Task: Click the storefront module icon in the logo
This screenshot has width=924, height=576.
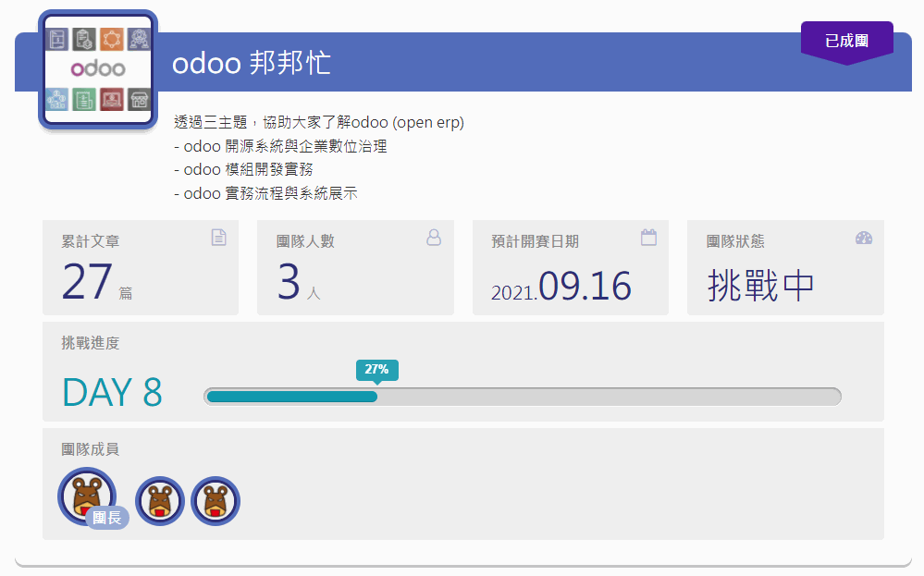Action: (139, 98)
